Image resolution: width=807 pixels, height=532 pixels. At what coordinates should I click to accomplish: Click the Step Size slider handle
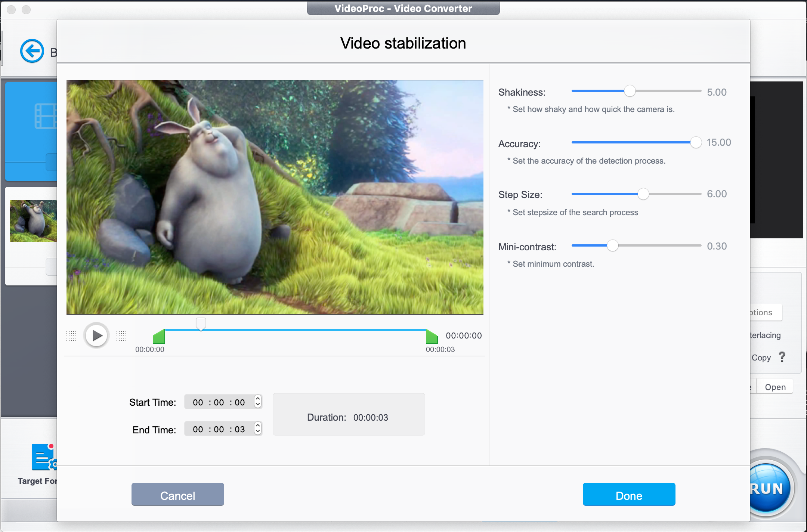[x=643, y=194]
